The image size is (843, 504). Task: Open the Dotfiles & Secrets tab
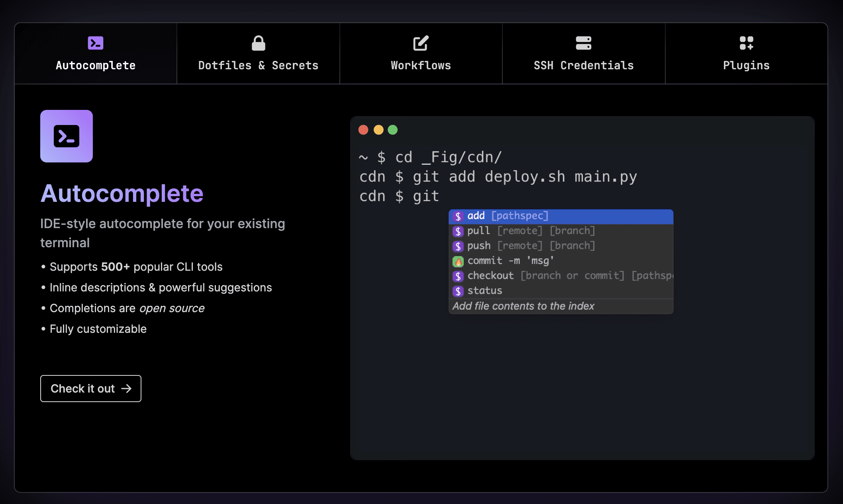(259, 53)
